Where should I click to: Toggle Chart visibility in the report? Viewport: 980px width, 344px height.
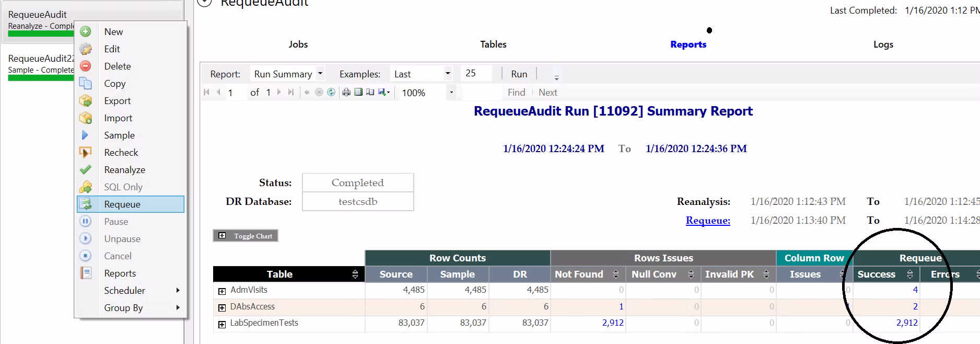[x=246, y=236]
